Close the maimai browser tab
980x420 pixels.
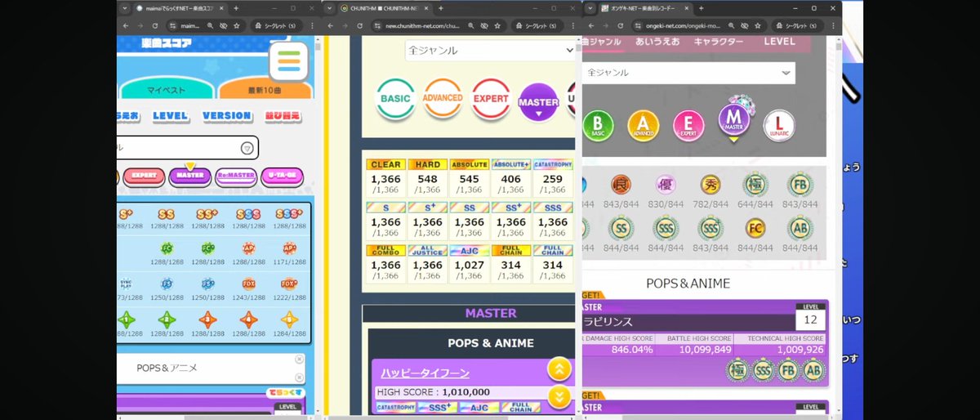223,8
